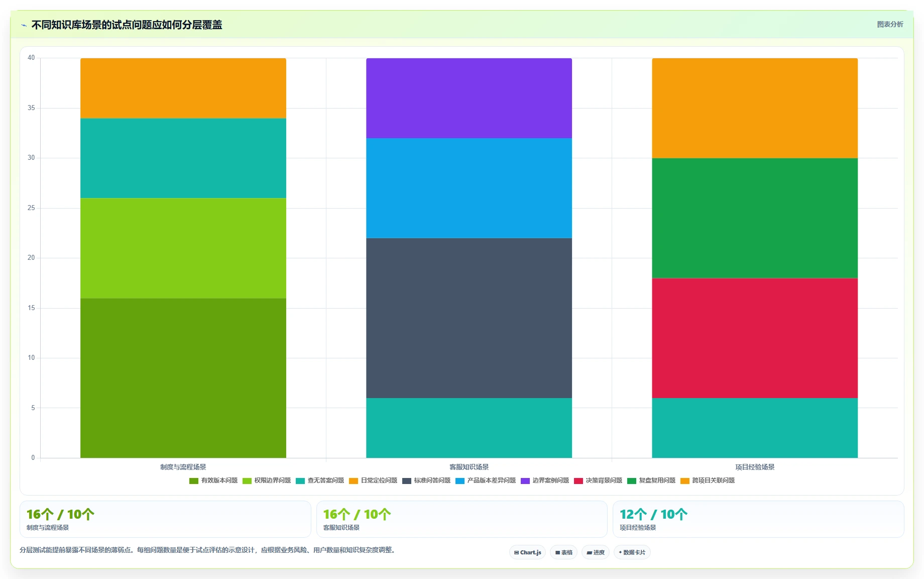Click the 16个 / 10个 value above 客服知识场景
This screenshot has width=924, height=579.
click(357, 514)
